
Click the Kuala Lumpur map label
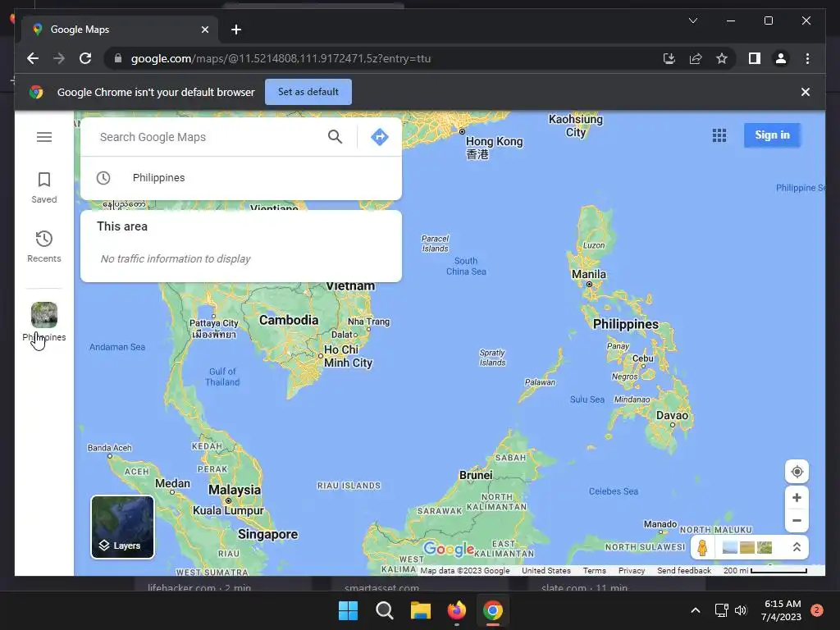click(228, 510)
